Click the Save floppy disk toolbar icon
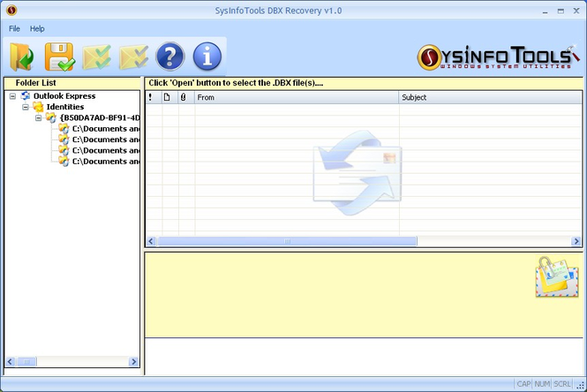Viewport: 587px width, 392px height. [59, 57]
